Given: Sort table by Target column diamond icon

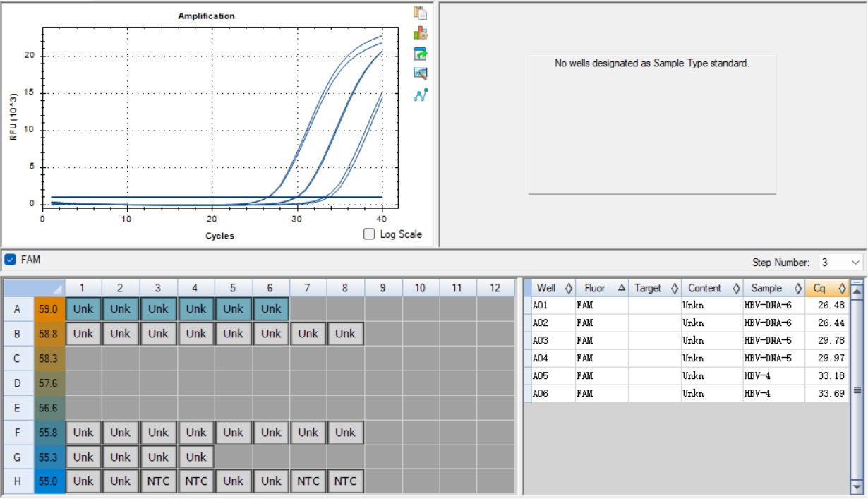Looking at the screenshot, I should [x=675, y=288].
